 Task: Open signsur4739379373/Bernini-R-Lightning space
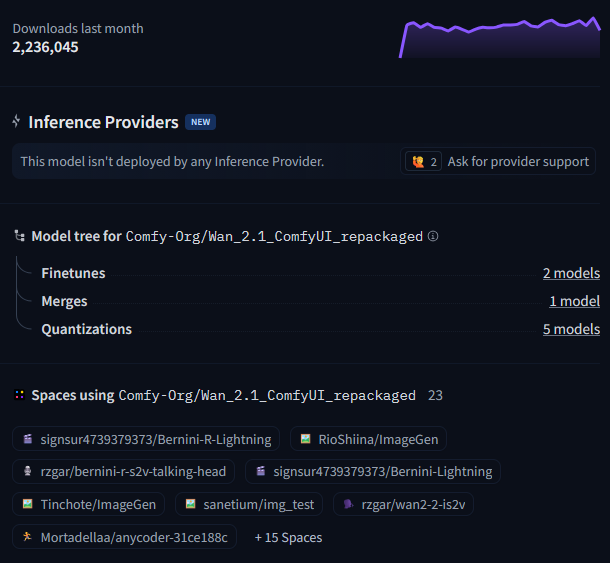coord(146,439)
